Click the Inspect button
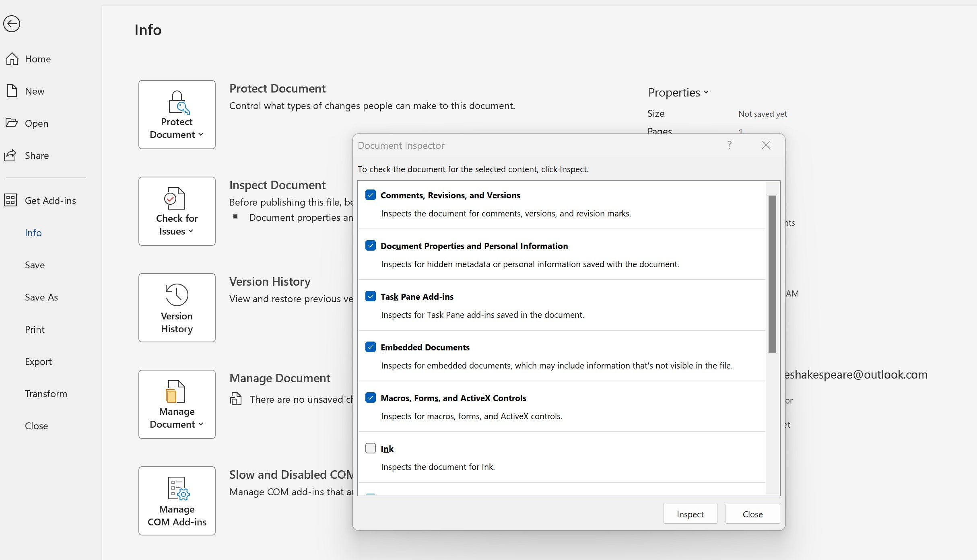This screenshot has height=560, width=977. [x=690, y=514]
